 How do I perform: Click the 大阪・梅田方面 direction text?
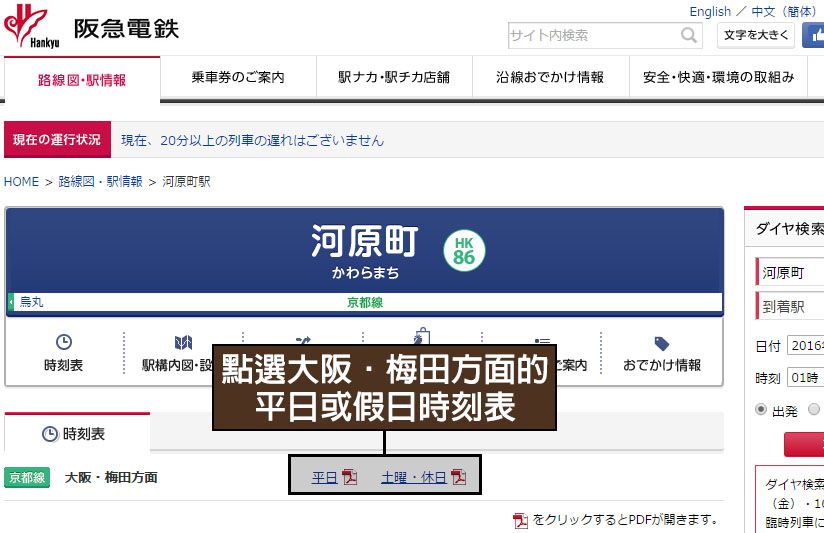(111, 477)
